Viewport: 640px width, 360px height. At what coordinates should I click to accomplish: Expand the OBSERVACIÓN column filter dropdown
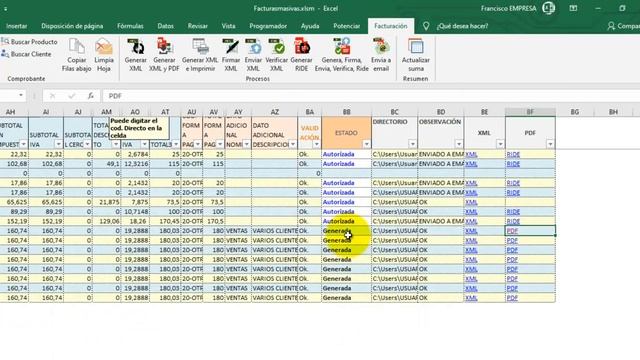click(459, 144)
